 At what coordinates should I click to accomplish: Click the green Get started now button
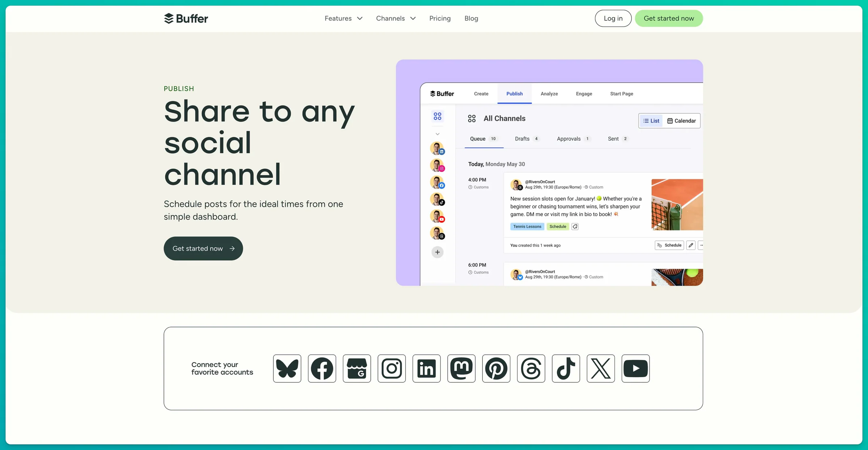pyautogui.click(x=669, y=18)
